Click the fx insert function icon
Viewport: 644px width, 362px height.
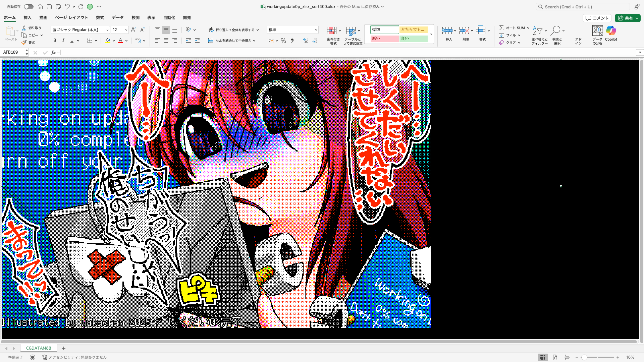pos(53,53)
